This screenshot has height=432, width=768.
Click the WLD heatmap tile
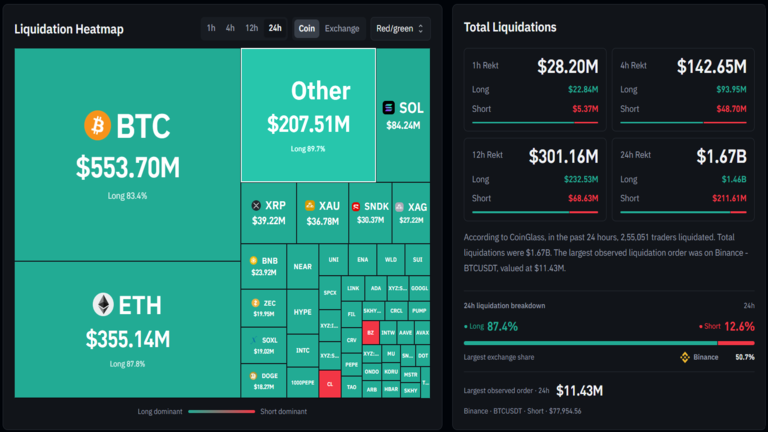click(391, 260)
